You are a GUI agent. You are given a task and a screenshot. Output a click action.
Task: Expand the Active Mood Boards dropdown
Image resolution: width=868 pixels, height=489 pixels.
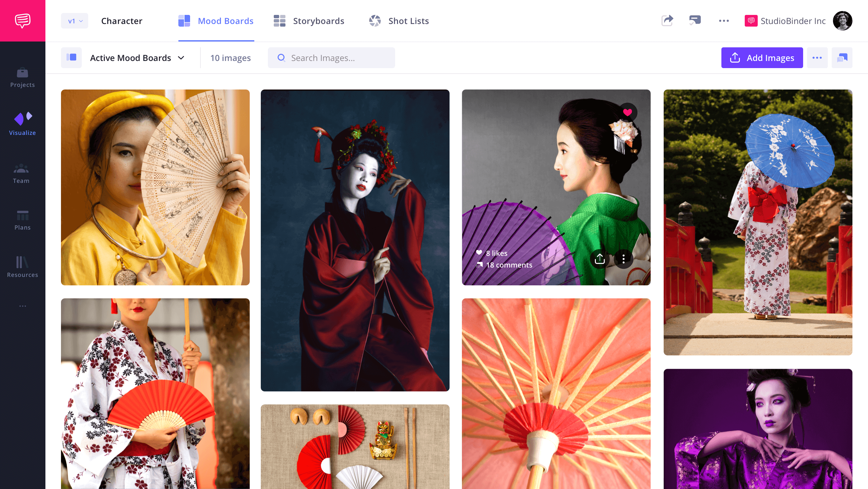point(137,58)
